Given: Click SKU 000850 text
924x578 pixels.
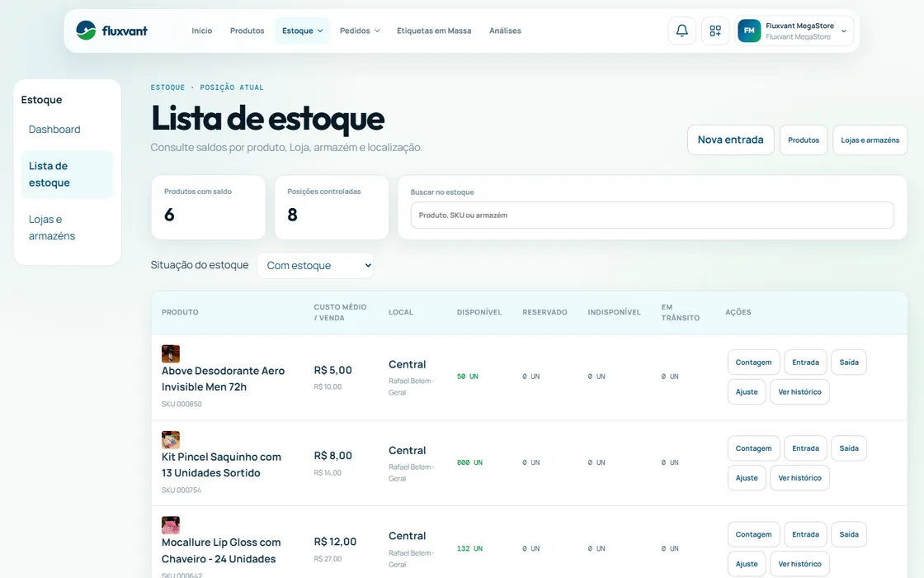Looking at the screenshot, I should [x=181, y=404].
